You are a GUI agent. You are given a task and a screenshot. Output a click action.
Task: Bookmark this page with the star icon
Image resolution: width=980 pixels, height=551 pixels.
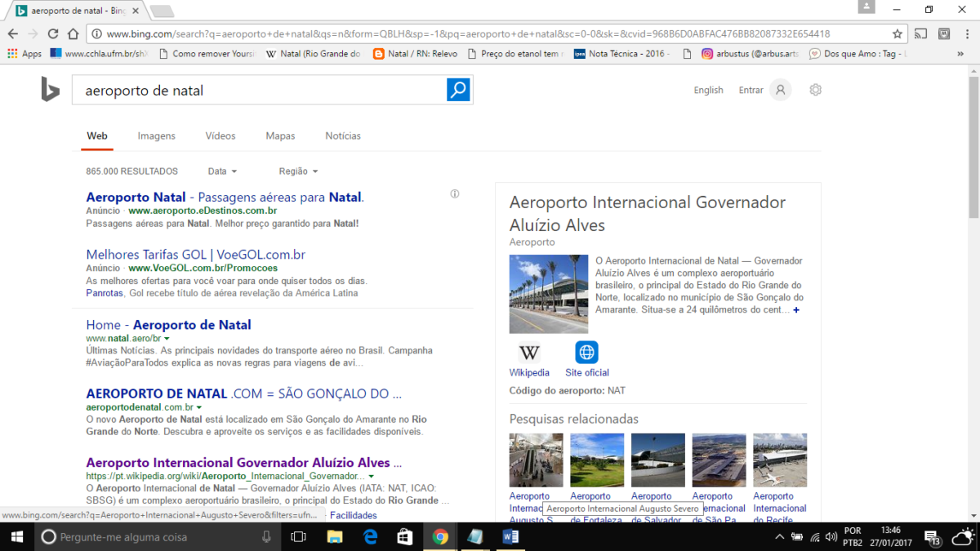click(898, 34)
